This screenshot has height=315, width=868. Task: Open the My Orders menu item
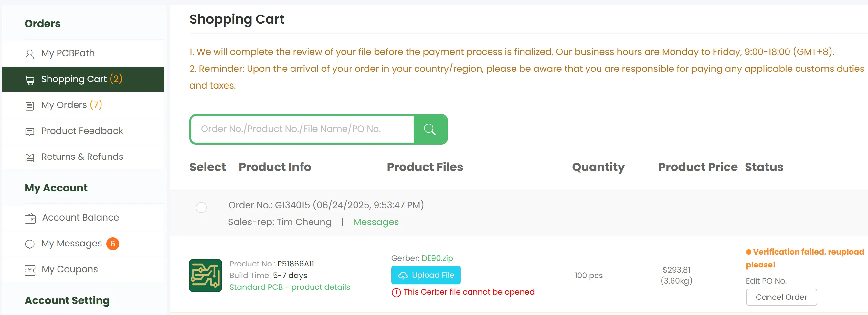64,105
